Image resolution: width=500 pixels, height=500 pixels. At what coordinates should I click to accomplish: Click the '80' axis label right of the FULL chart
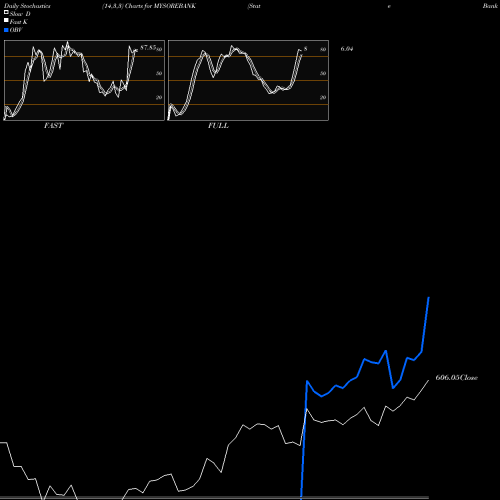(x=323, y=49)
